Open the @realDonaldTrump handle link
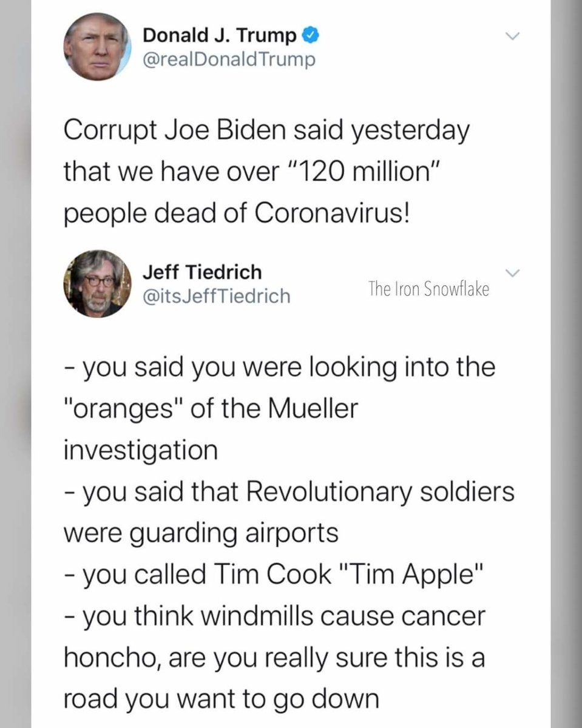 229,59
